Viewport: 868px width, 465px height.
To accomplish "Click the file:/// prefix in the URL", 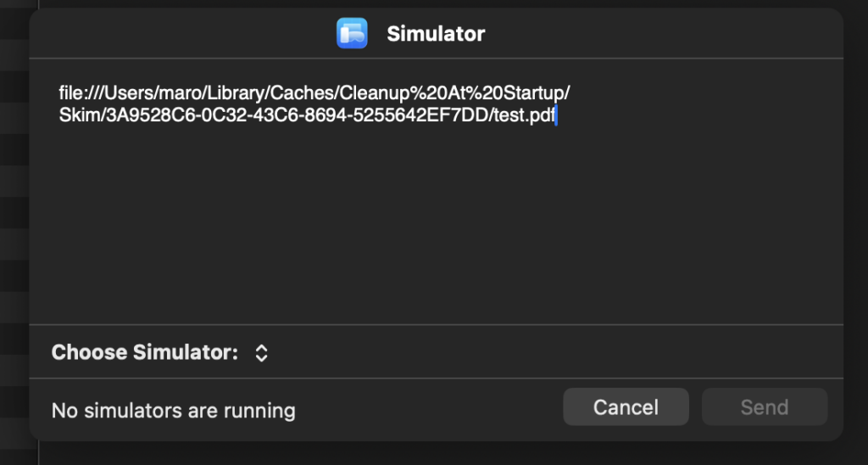I will coord(78,92).
